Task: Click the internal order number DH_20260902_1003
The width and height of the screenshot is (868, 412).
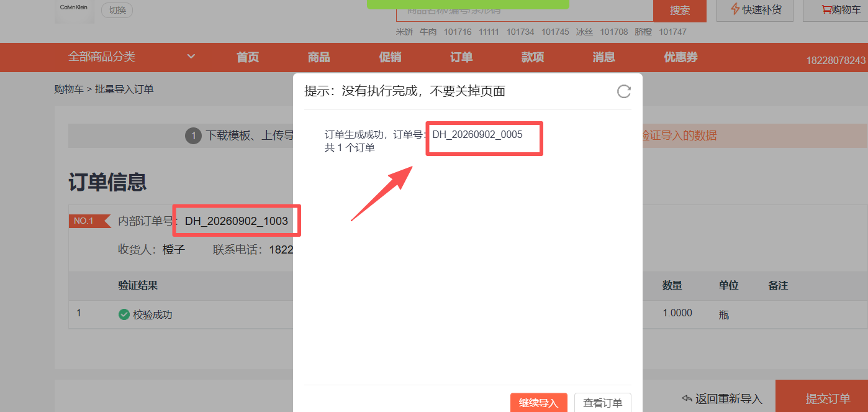Action: coord(237,221)
